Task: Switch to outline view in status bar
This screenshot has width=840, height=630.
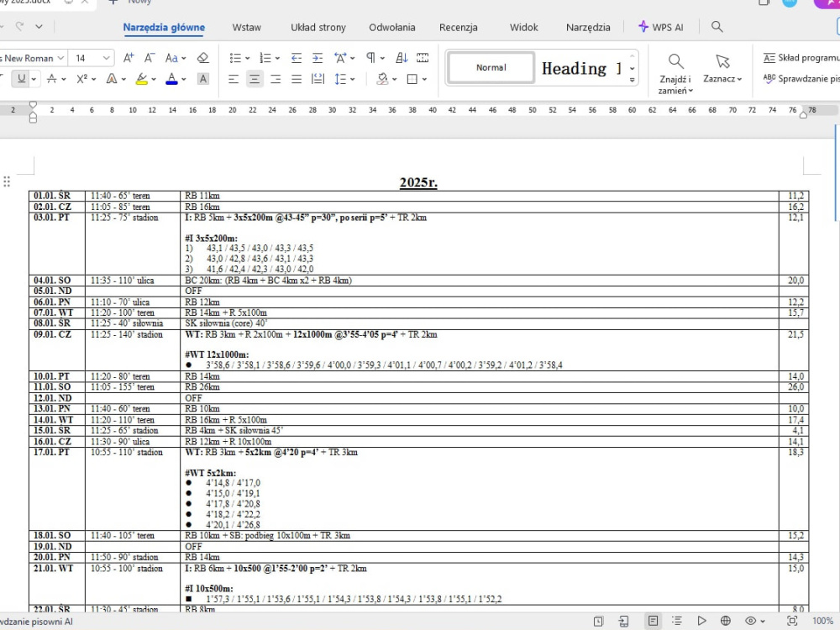Action: pyautogui.click(x=677, y=621)
